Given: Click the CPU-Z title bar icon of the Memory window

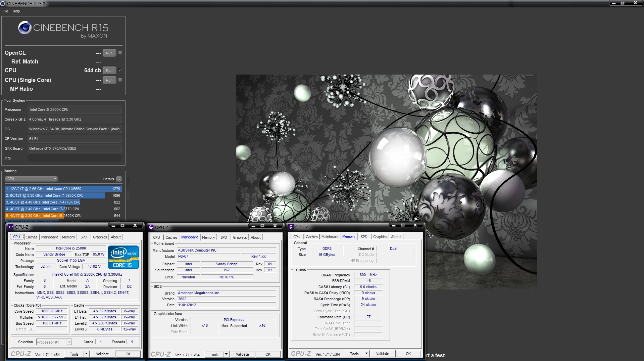Looking at the screenshot, I should coord(291,227).
